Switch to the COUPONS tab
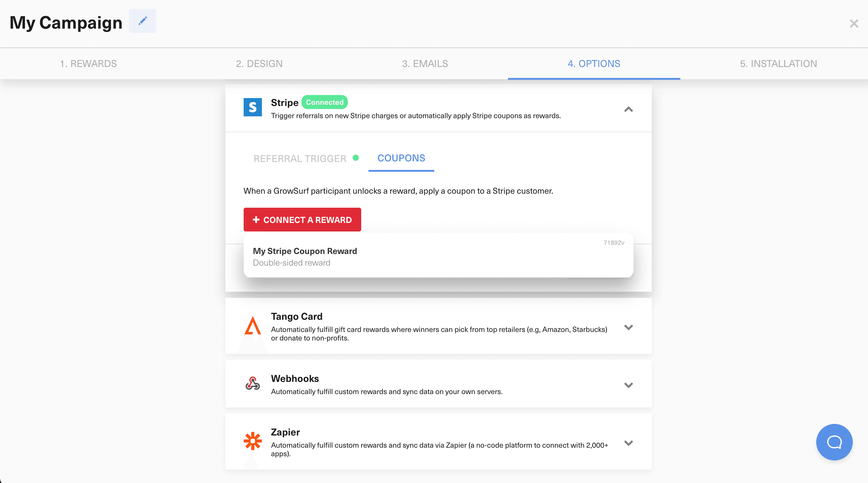 401,158
